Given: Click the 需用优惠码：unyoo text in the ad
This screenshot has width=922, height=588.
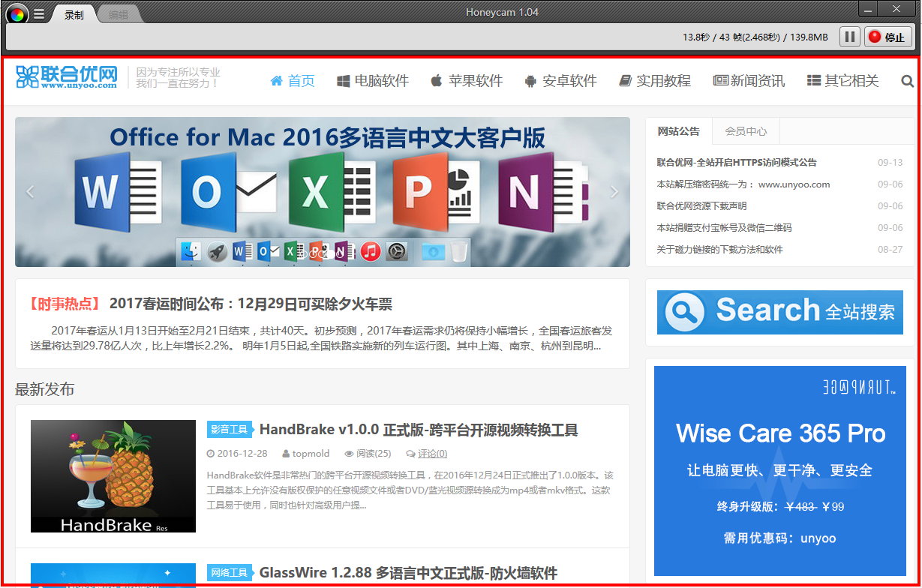Looking at the screenshot, I should [x=780, y=538].
